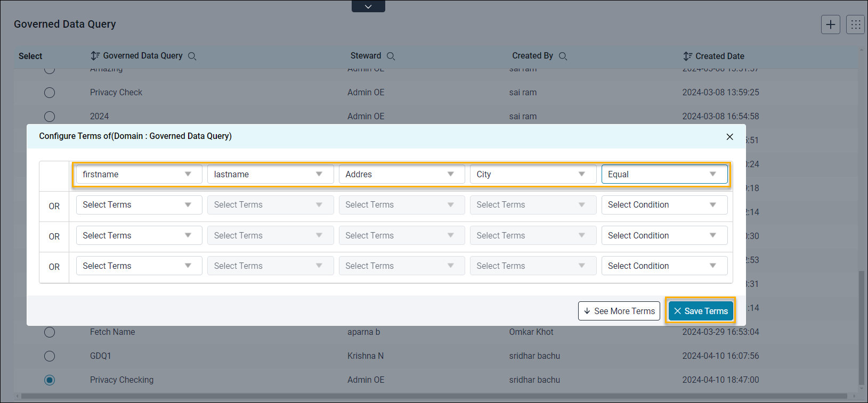Select the Fetch Name radio button
The image size is (868, 403).
point(50,332)
